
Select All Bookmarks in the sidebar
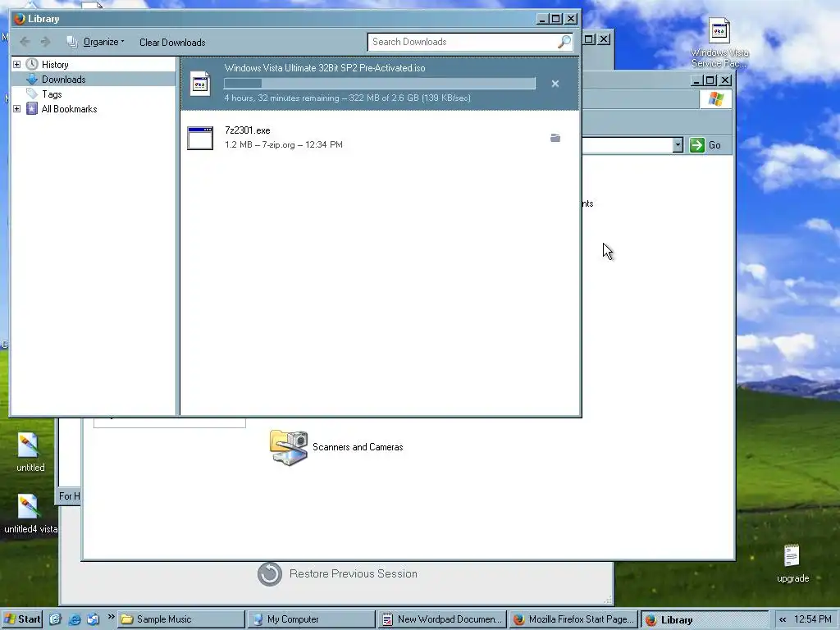coord(69,109)
